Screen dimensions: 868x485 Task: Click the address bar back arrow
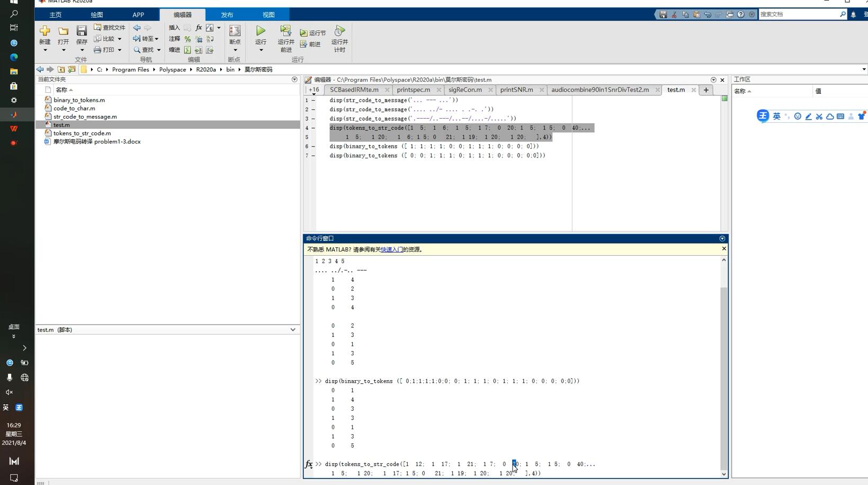(40, 69)
